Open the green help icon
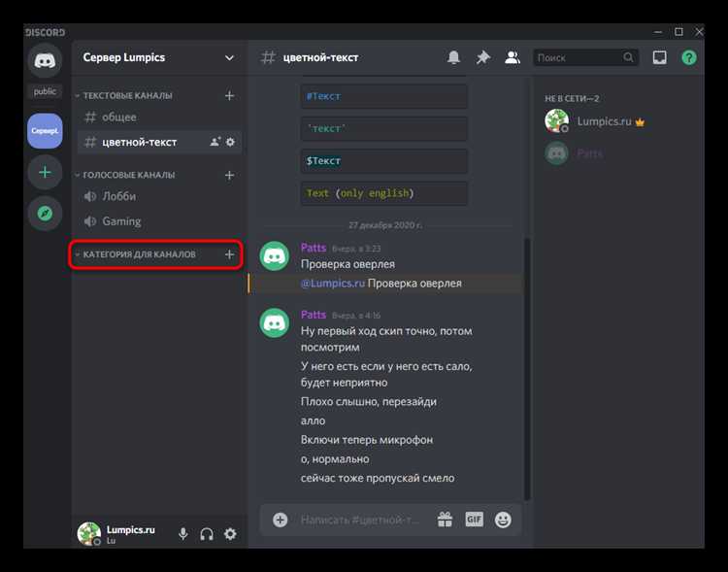728x572 pixels. [x=689, y=57]
